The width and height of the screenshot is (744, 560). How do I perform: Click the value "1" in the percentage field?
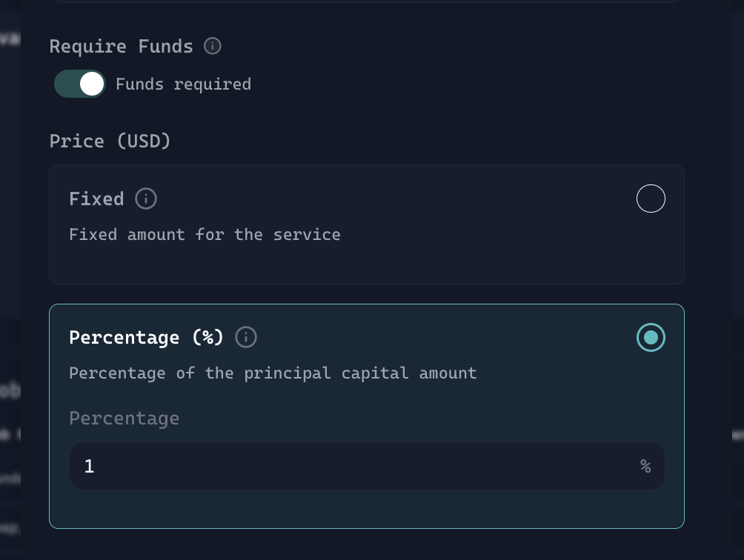(x=89, y=466)
